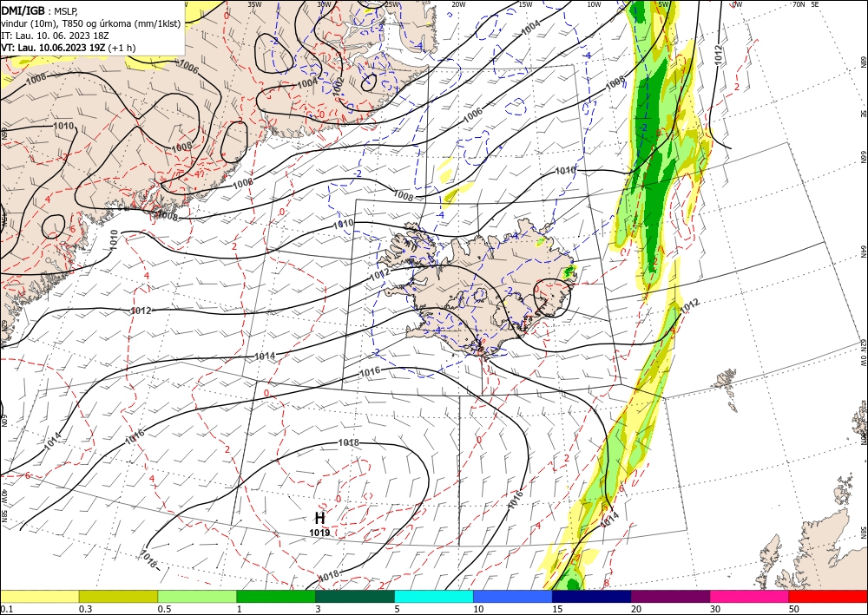Click the olive 0.3–0.5 precipitation legend swatch
Screen dimensions: 868x615
pos(118,596)
